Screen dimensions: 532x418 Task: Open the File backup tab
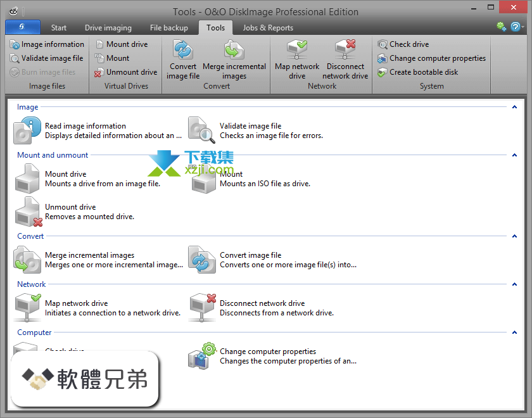(x=169, y=28)
